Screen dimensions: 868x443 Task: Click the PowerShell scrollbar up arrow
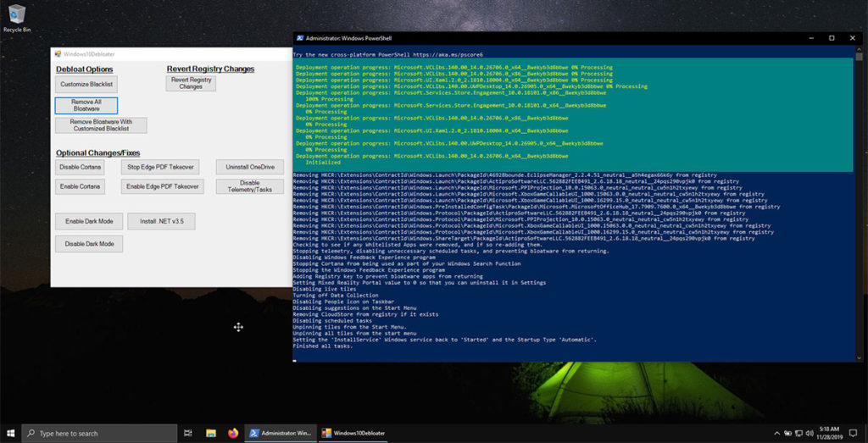pyautogui.click(x=859, y=49)
